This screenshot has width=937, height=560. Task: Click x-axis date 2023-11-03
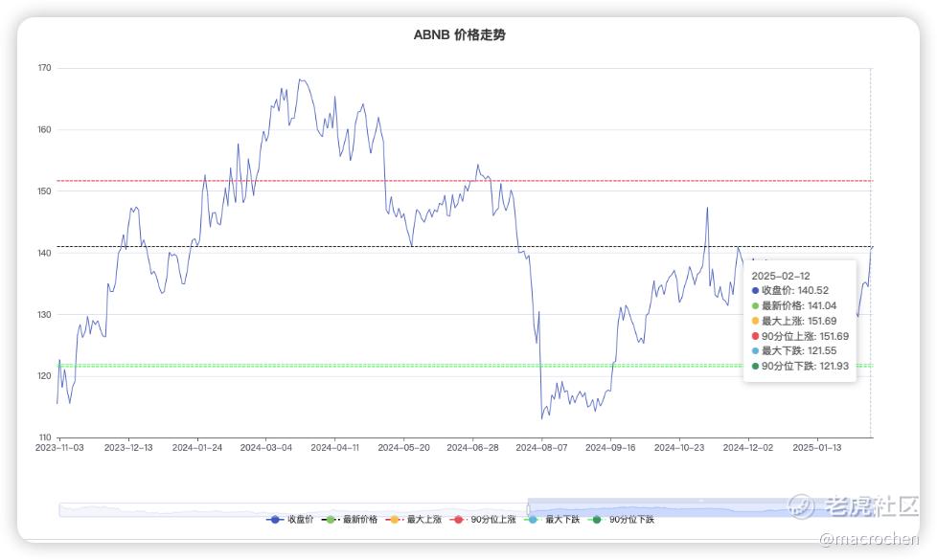point(59,448)
